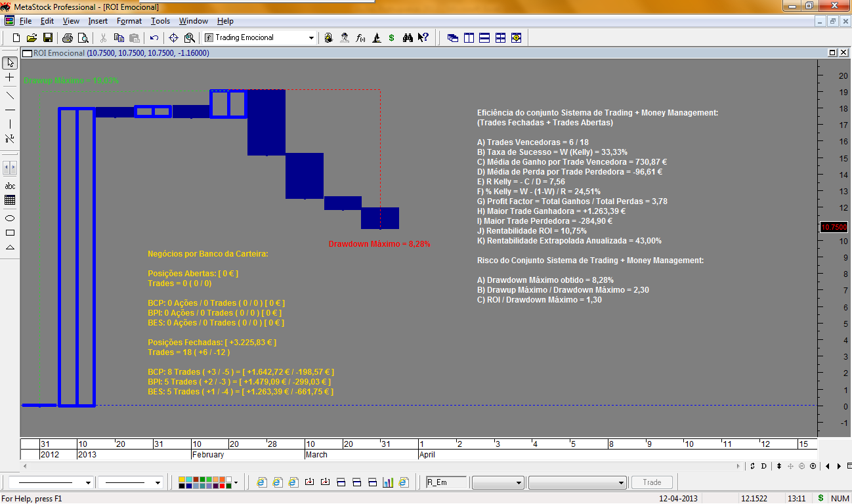Click the Copy icon
Image resolution: width=852 pixels, height=504 pixels.
click(x=119, y=38)
